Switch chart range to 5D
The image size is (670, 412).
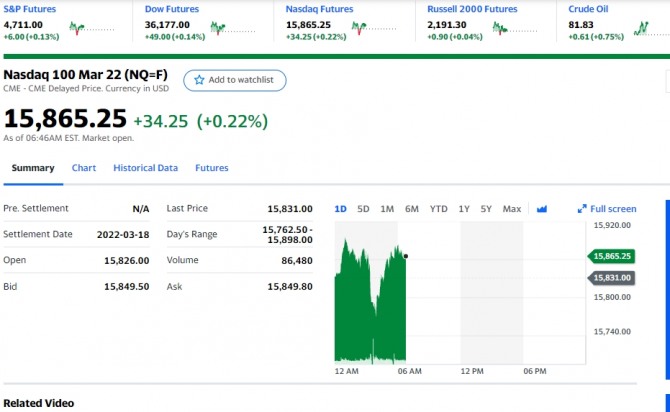pyautogui.click(x=363, y=209)
